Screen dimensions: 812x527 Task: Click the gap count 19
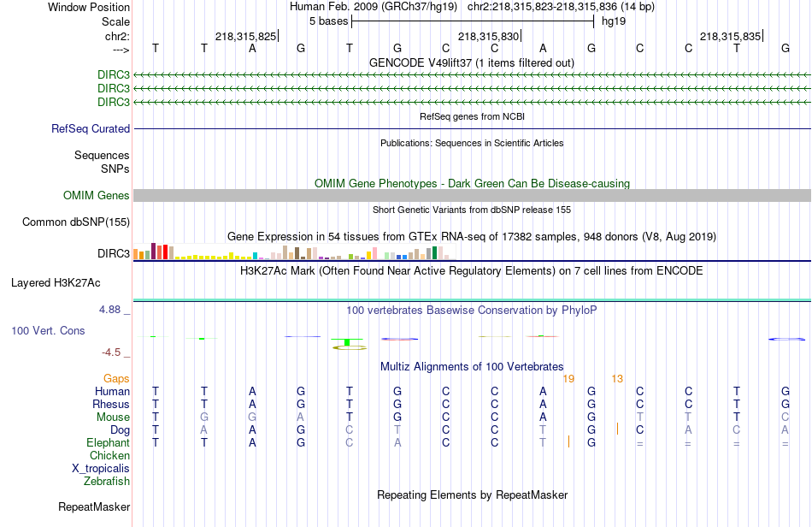568,379
